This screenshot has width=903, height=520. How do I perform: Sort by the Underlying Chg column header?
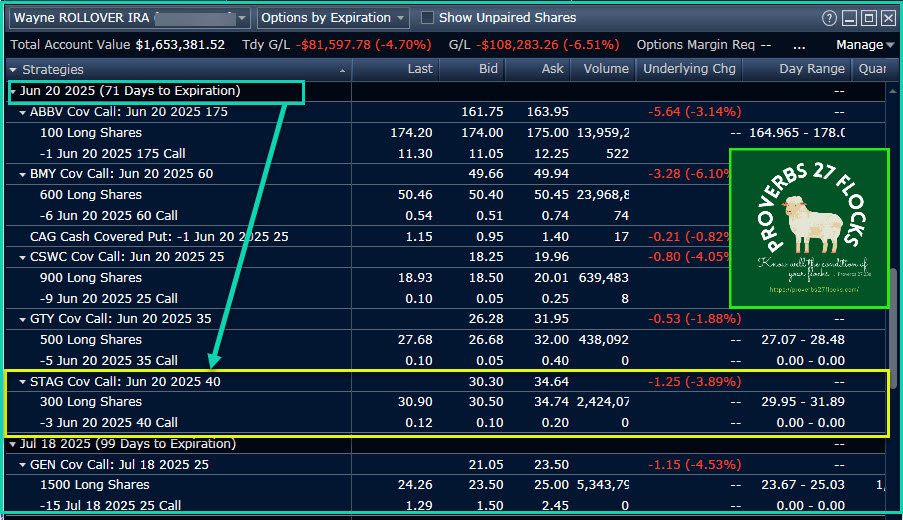689,69
